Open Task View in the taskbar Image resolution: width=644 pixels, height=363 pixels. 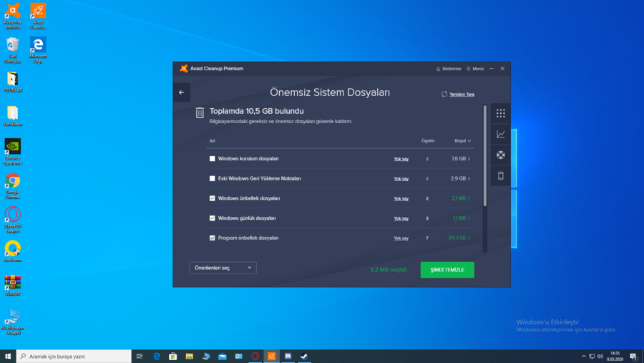[x=140, y=357]
